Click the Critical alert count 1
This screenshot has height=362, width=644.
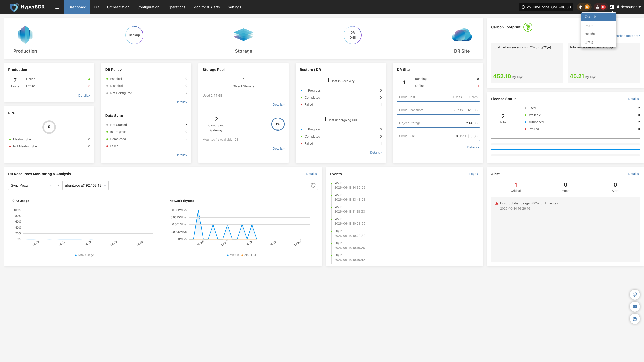(x=516, y=185)
